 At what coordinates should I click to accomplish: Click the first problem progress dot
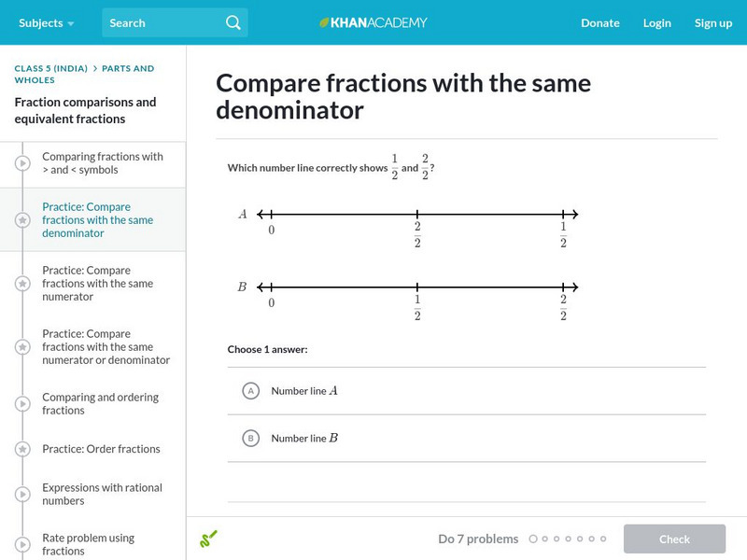[x=533, y=539]
